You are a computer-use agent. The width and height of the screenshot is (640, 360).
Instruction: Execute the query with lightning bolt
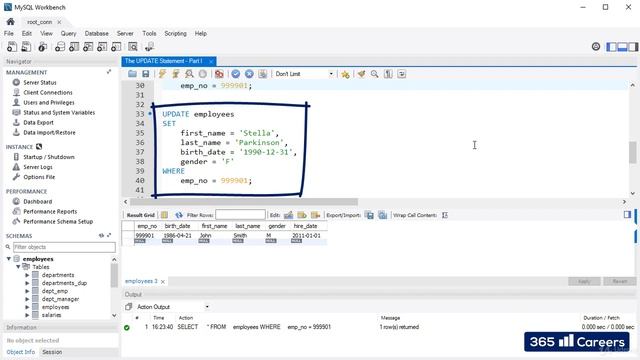pos(162,74)
